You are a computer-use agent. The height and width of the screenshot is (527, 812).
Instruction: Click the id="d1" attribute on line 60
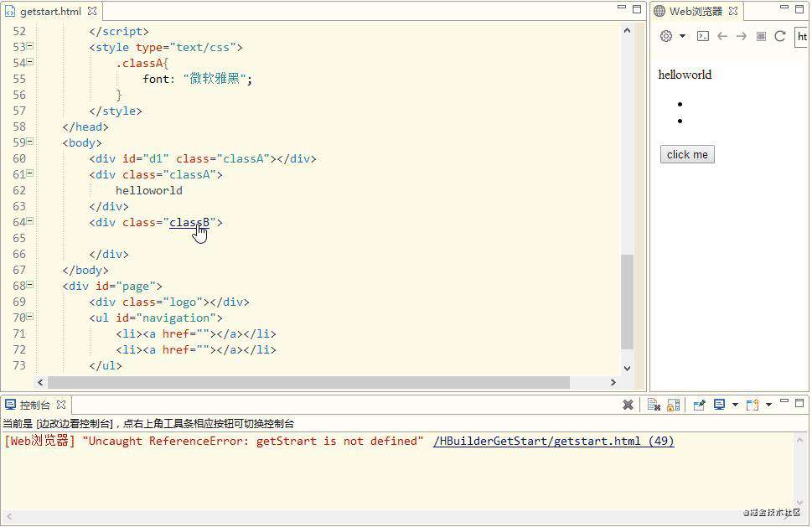(x=146, y=158)
